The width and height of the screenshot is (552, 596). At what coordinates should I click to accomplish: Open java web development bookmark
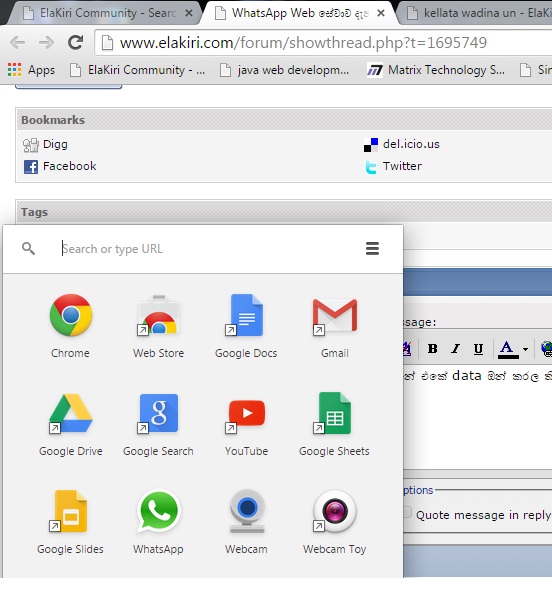pos(285,70)
